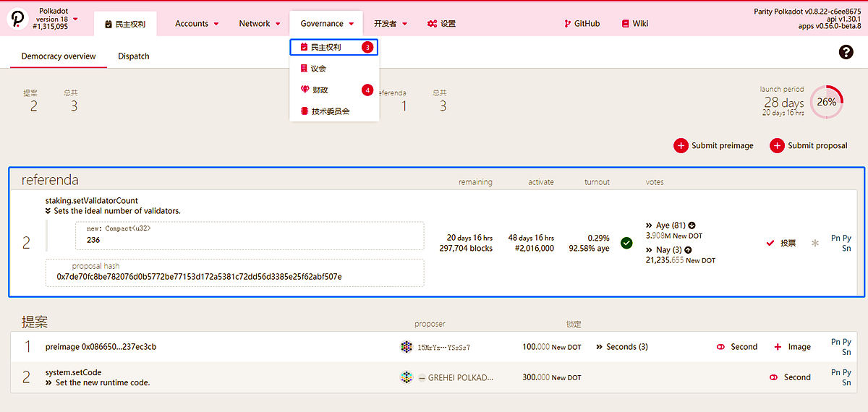The height and width of the screenshot is (412, 868).
Task: Open the 设置 settings link
Action: point(441,24)
